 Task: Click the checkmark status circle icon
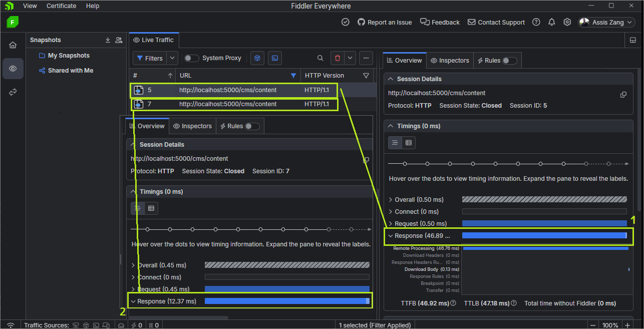point(346,22)
